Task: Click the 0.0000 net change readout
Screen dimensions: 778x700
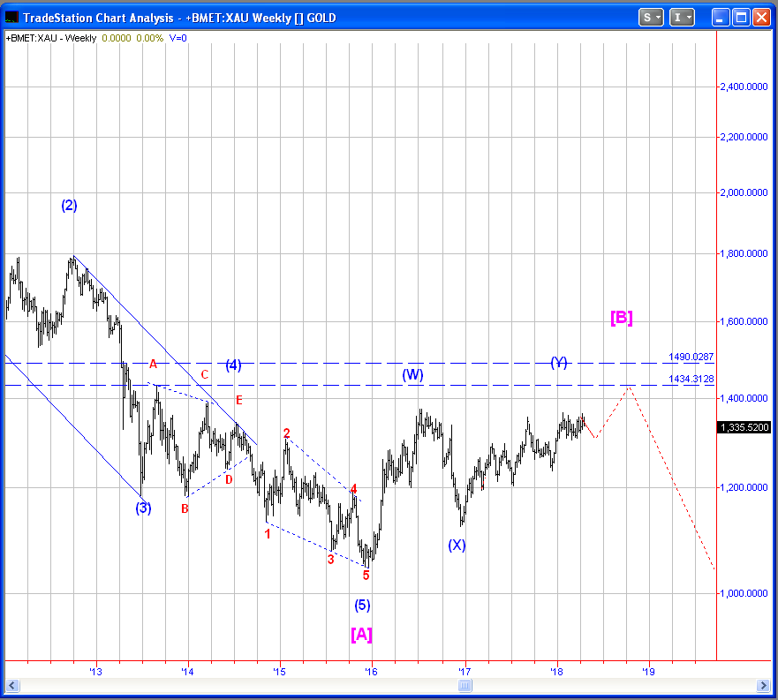Action: click(117, 38)
